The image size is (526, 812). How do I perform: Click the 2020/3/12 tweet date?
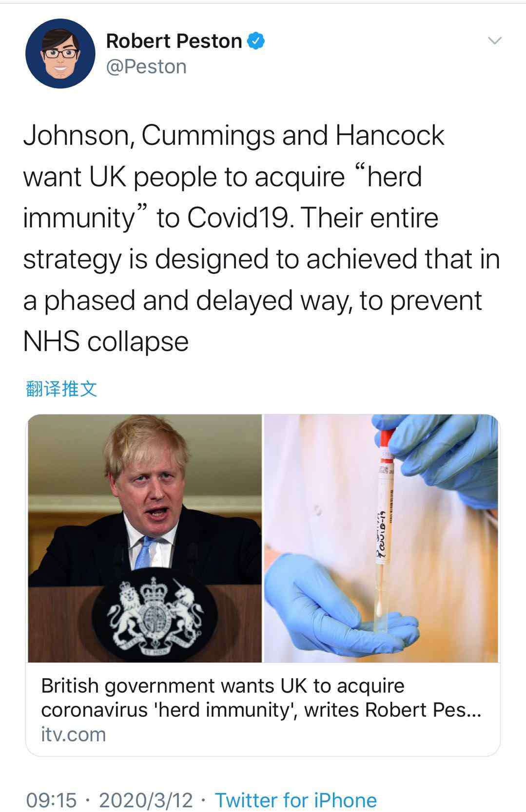click(146, 800)
